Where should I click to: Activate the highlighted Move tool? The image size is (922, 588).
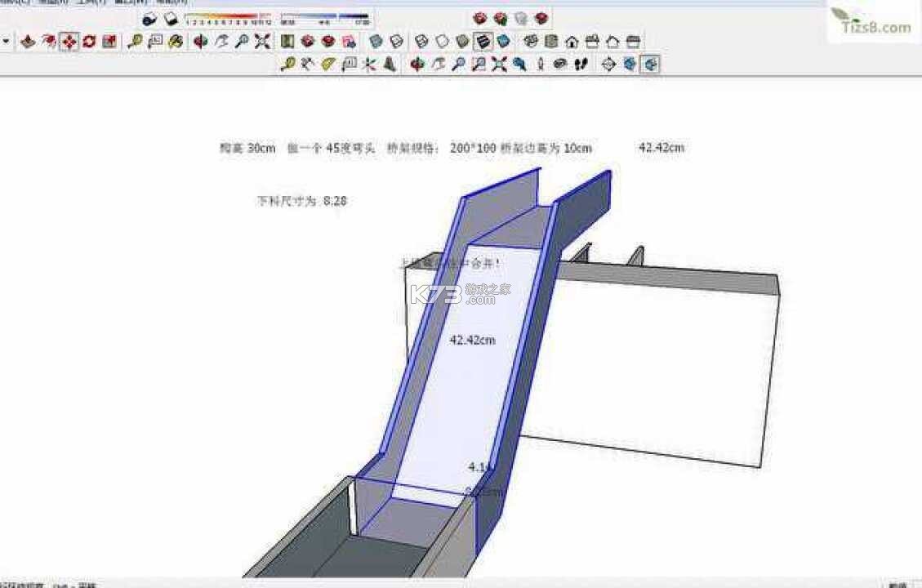click(69, 42)
